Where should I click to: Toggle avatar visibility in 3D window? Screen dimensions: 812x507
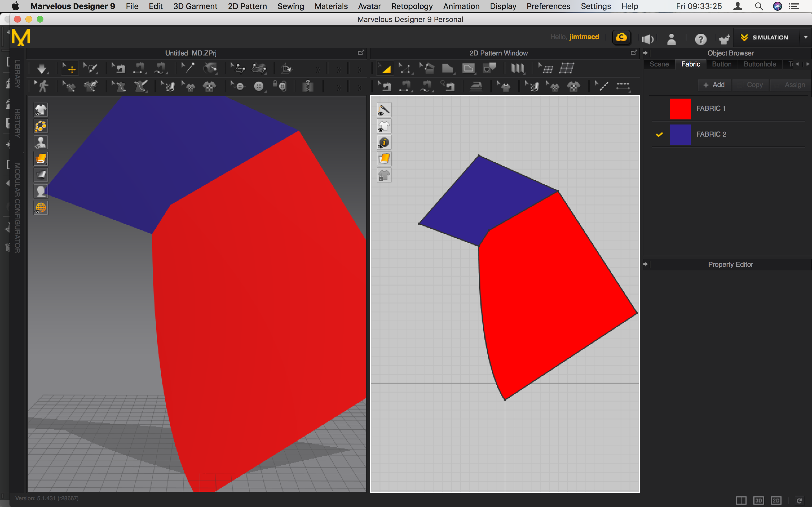click(x=41, y=142)
